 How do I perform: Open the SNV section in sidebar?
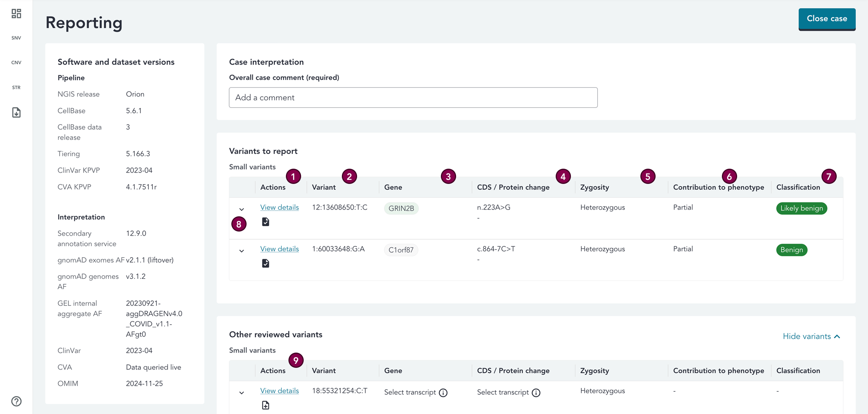click(16, 38)
